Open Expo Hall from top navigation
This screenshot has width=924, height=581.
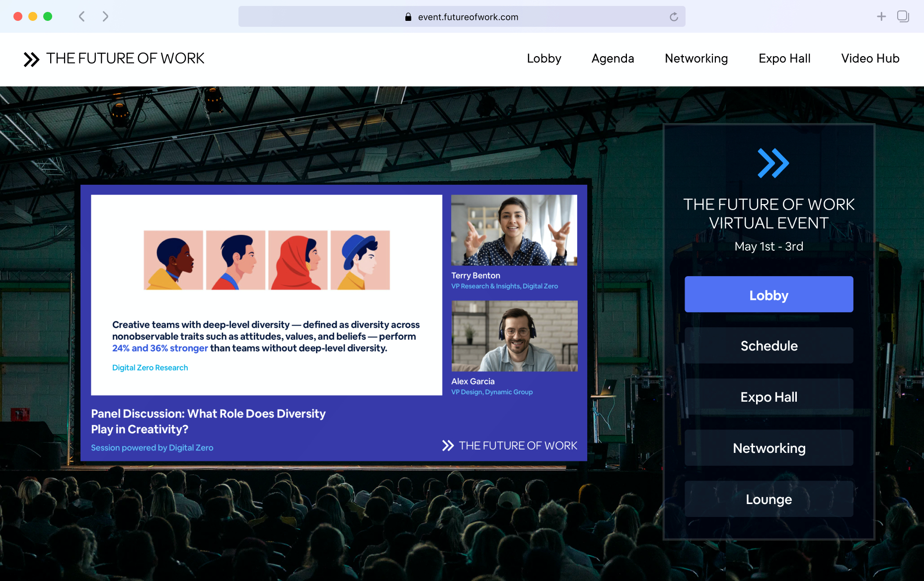784,59
